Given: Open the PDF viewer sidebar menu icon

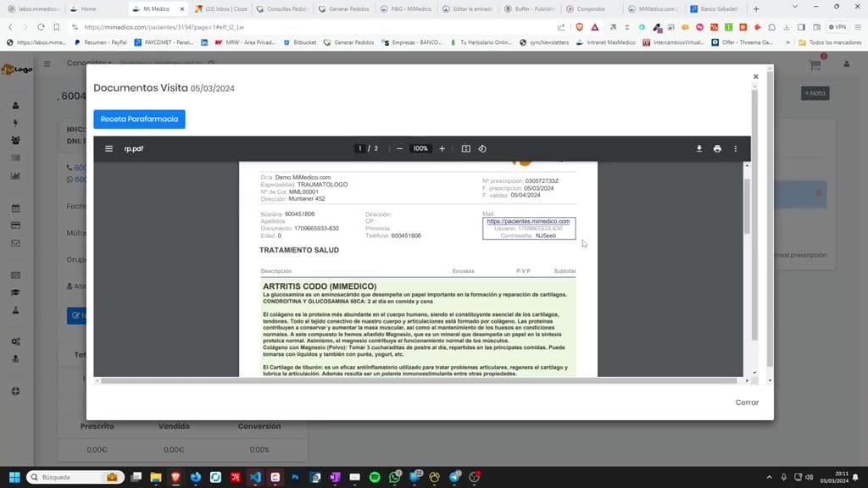Looking at the screenshot, I should pos(108,148).
